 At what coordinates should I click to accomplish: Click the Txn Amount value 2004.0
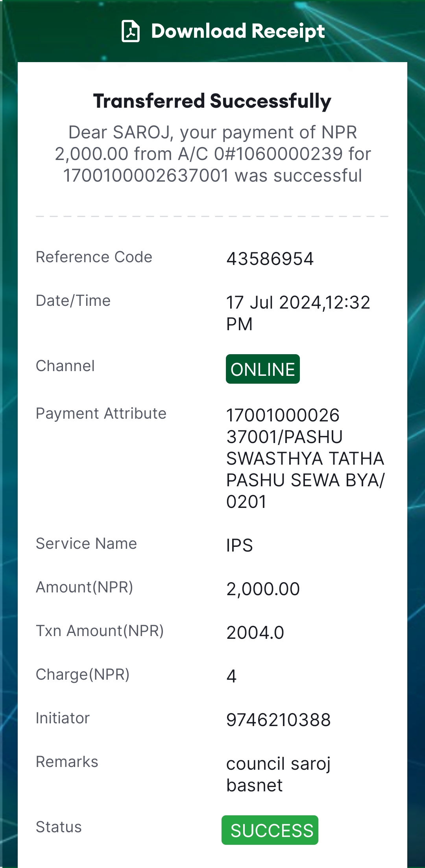255,633
